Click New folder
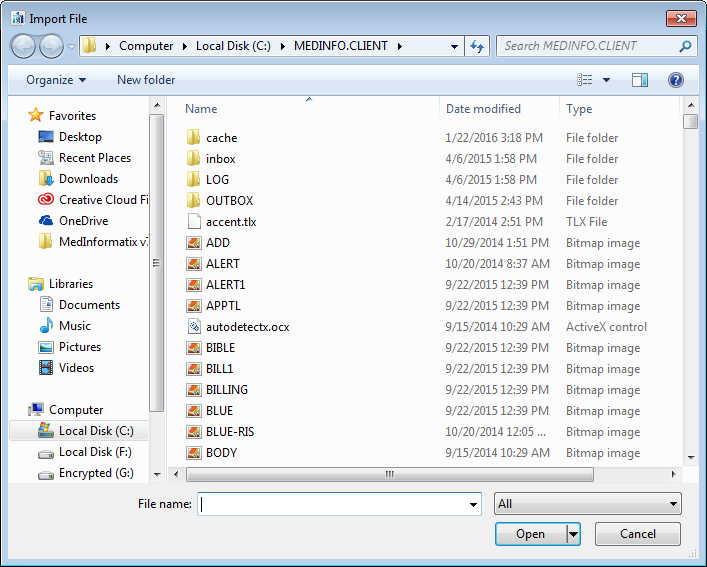707x567 pixels. point(146,80)
